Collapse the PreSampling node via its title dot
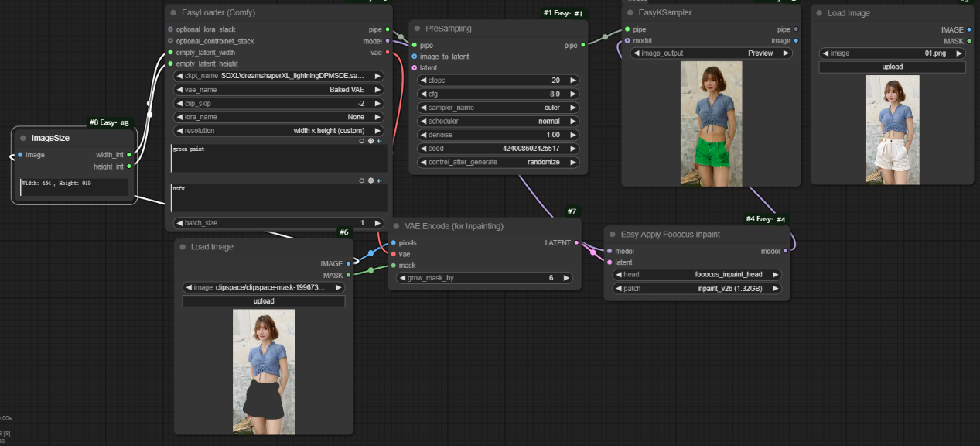Image resolution: width=980 pixels, height=446 pixels. tap(416, 29)
